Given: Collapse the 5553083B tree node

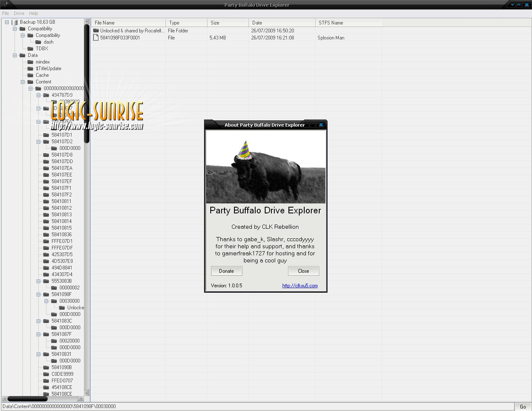Looking at the screenshot, I should click(39, 281).
